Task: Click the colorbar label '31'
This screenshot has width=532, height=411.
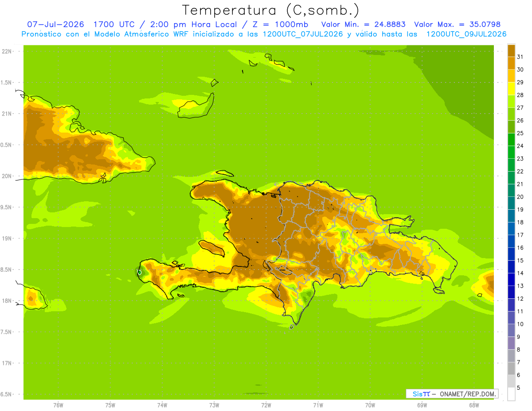Action: 520,57
